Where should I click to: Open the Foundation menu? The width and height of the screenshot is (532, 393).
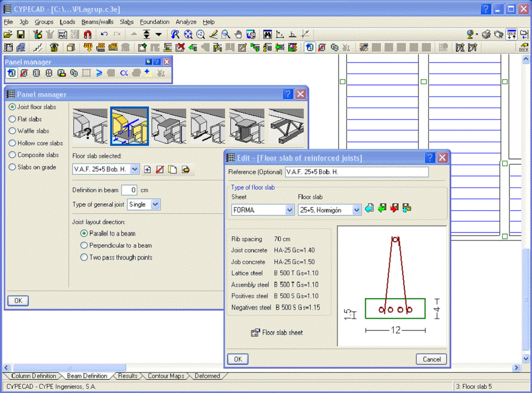pyautogui.click(x=154, y=22)
